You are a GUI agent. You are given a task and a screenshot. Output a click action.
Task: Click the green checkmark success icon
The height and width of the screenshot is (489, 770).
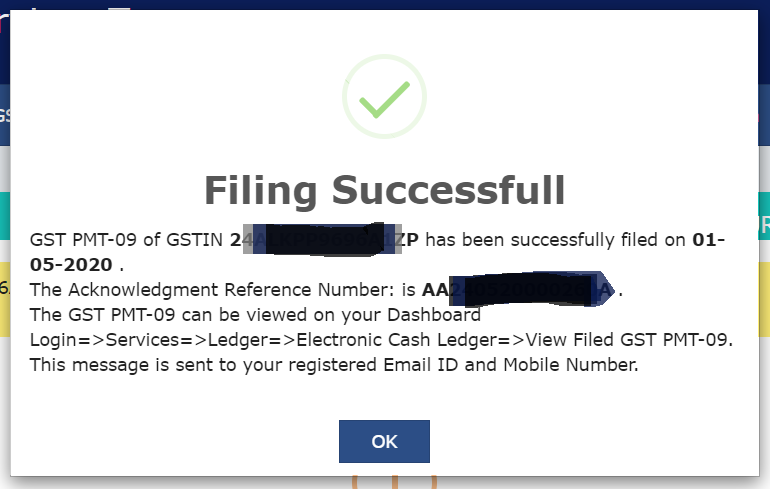[x=384, y=97]
